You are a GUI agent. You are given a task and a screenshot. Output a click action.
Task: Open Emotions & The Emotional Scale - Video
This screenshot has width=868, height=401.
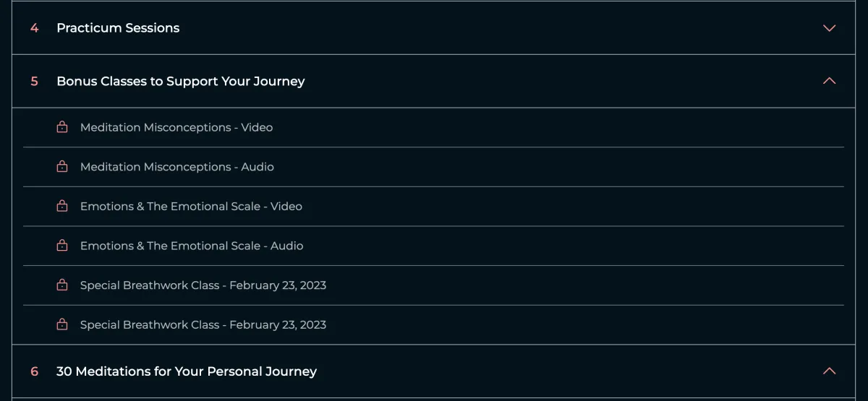coord(191,207)
